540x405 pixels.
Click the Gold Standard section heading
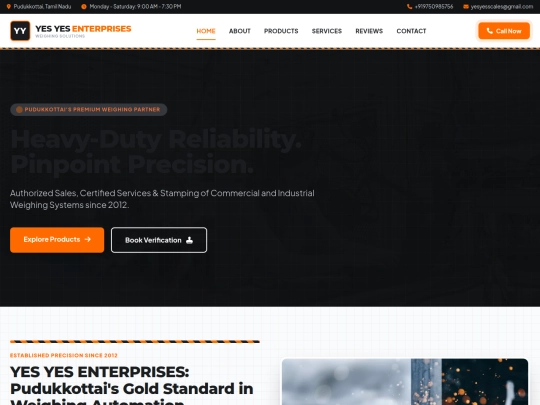point(132,385)
